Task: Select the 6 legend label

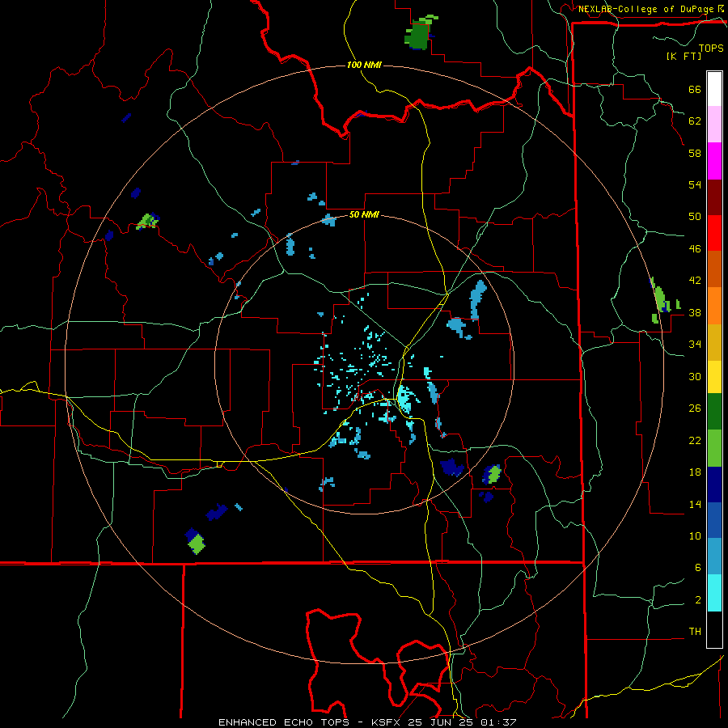Action: pos(698,568)
